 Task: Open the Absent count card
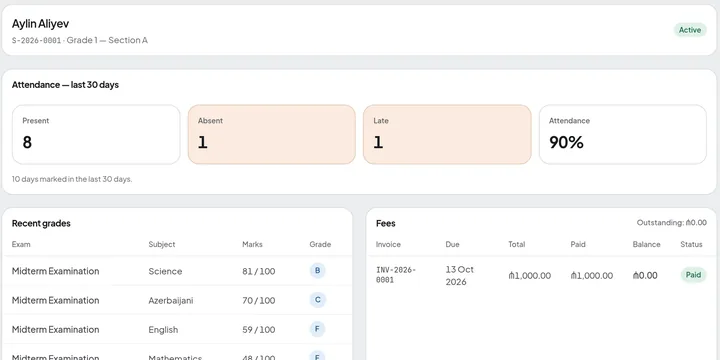(x=272, y=135)
